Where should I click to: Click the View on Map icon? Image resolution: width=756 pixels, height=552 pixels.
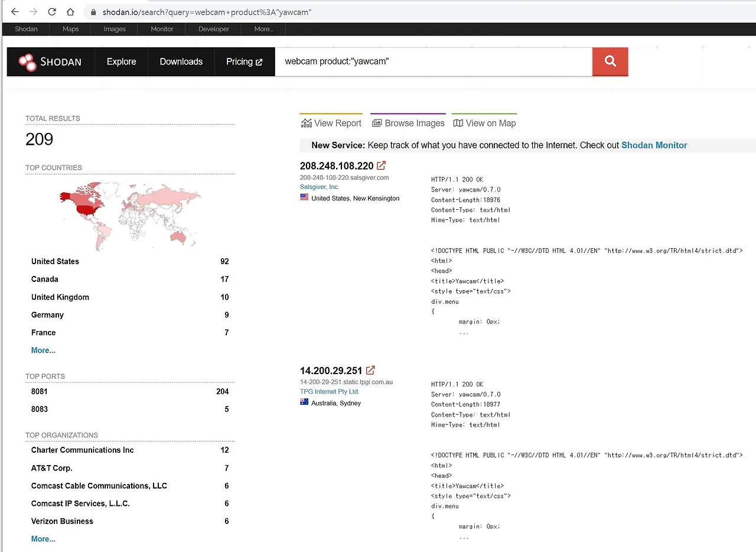(x=458, y=123)
